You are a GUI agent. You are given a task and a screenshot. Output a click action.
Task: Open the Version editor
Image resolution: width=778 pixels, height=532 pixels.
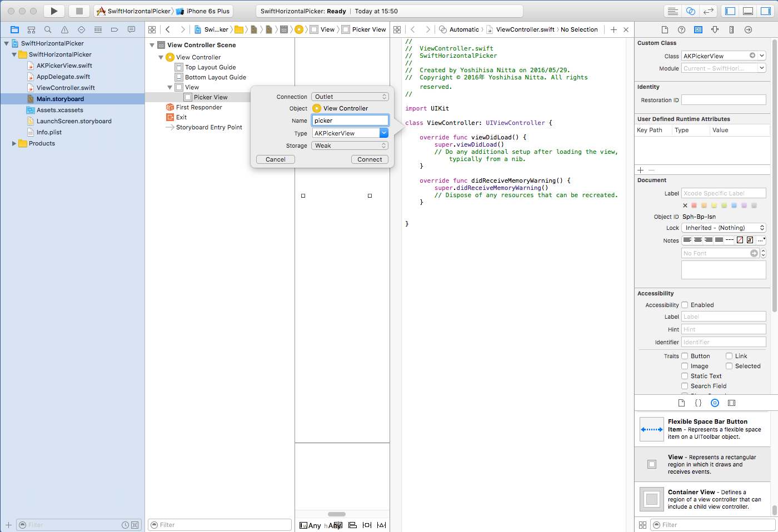[x=708, y=11]
